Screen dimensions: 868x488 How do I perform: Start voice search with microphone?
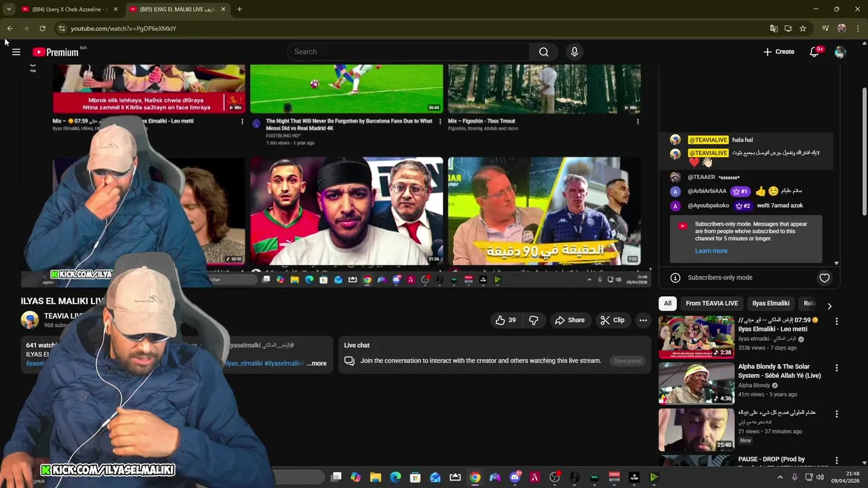[574, 52]
